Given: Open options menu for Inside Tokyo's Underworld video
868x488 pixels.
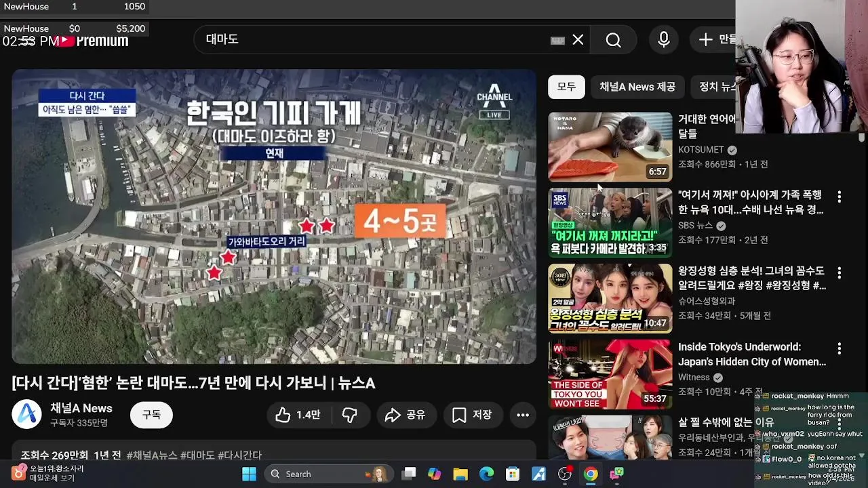Looking at the screenshot, I should tap(840, 348).
